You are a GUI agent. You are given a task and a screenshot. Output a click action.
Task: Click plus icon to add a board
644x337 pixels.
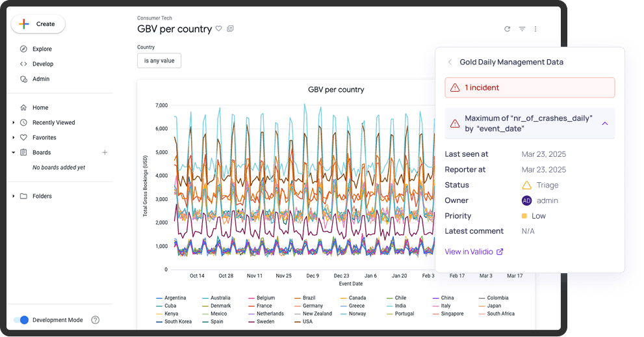coord(105,152)
